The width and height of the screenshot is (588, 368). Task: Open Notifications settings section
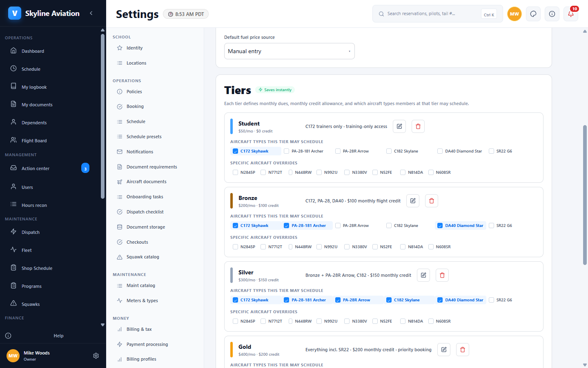click(x=155, y=152)
